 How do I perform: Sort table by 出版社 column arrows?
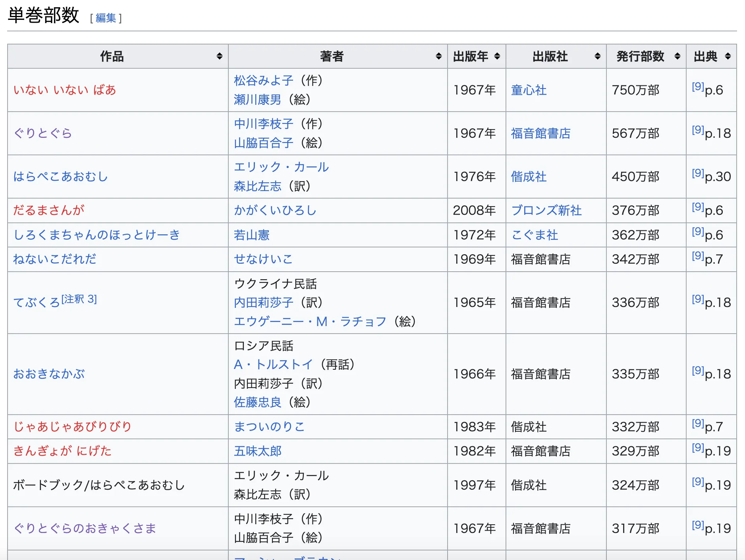point(597,56)
